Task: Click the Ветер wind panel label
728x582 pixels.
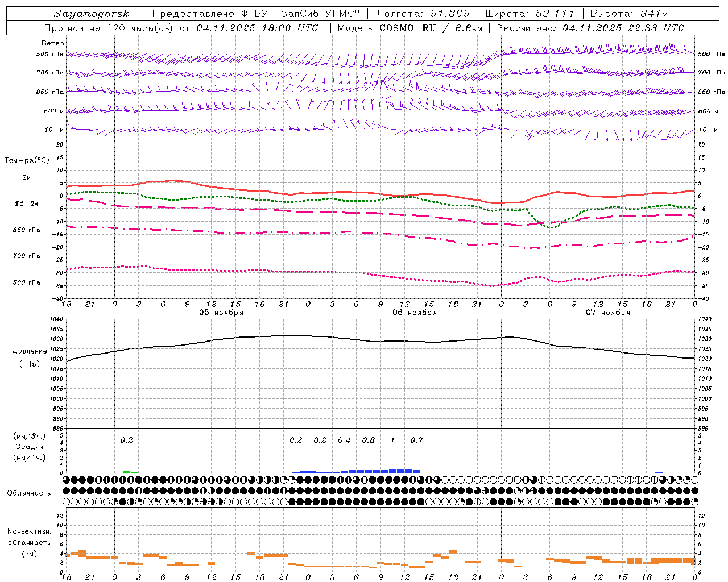Action: (x=53, y=43)
